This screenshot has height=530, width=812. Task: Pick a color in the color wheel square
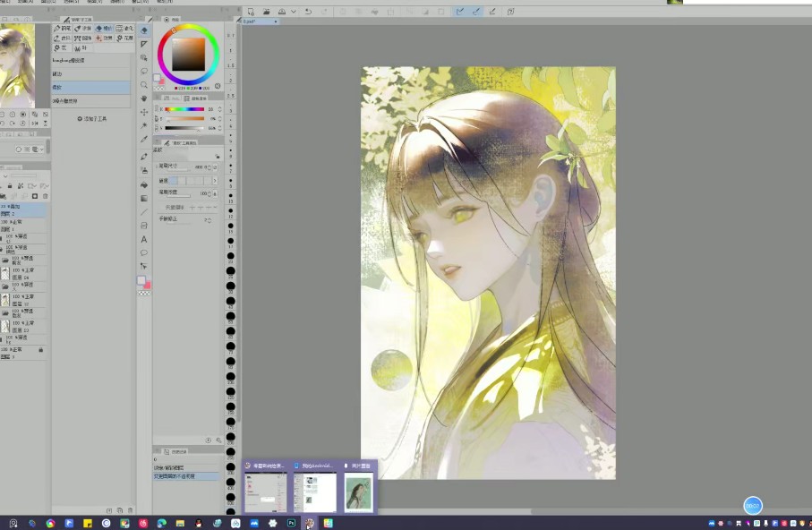click(189, 55)
